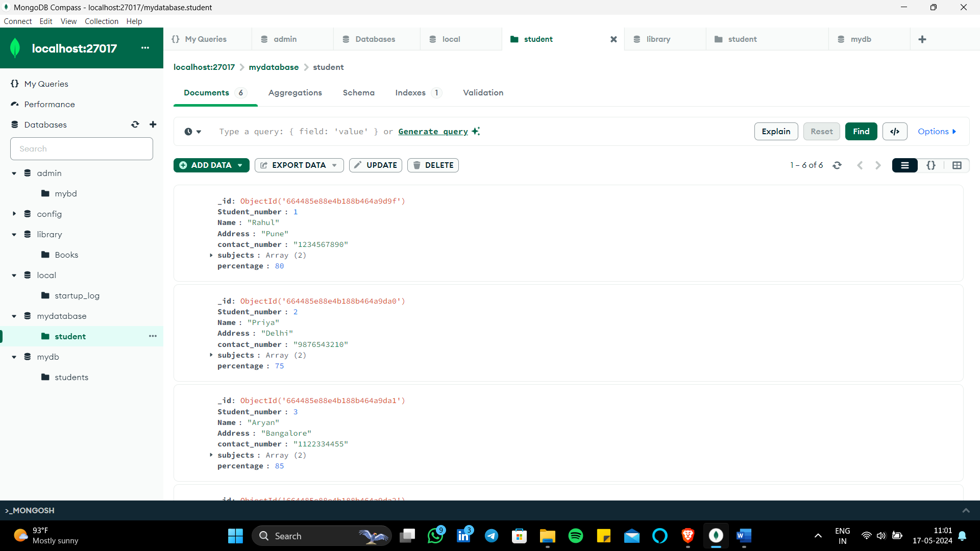Switch to the Databases workspace tab
Viewport: 980px width, 551px height.
coord(377,39)
